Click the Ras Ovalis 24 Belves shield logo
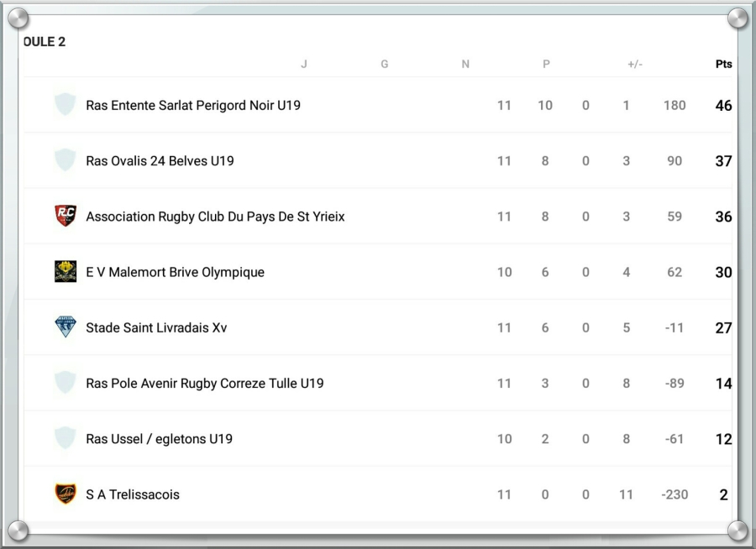 coord(65,160)
